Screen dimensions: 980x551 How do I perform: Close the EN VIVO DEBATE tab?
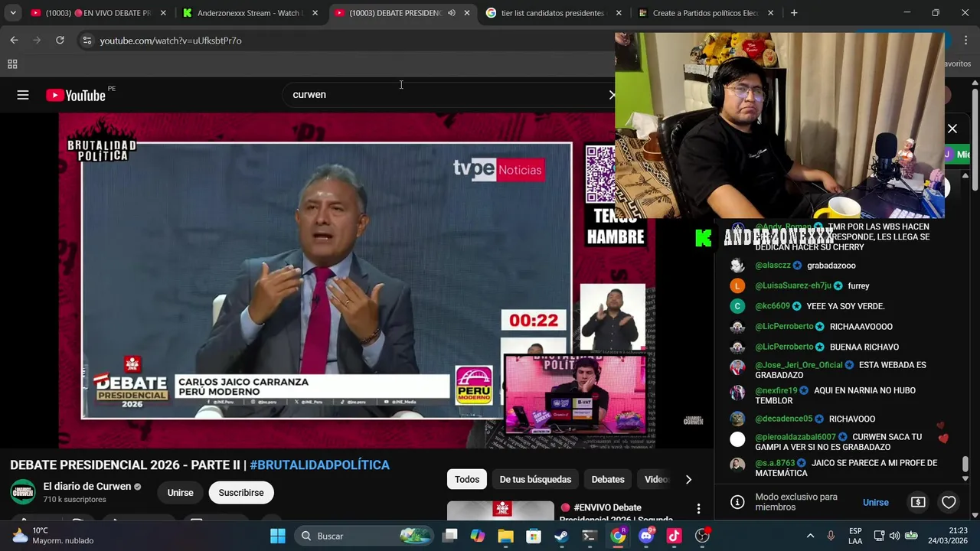pos(163,13)
